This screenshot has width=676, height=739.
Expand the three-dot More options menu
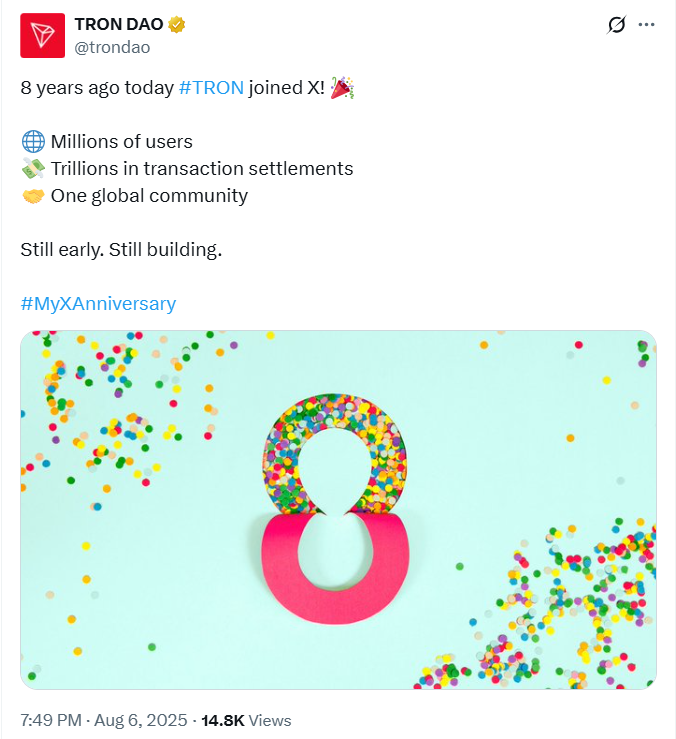[648, 25]
